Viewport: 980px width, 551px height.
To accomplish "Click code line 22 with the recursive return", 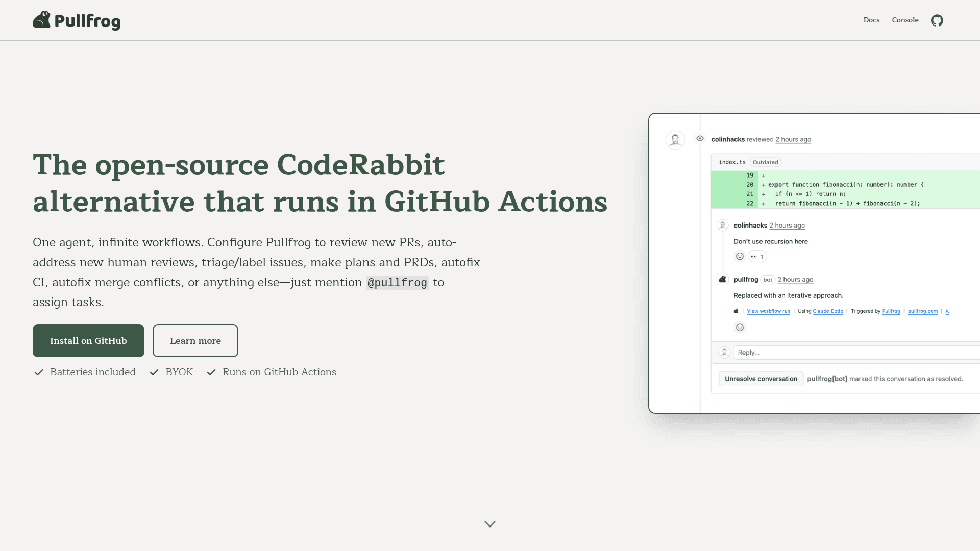I will [845, 203].
